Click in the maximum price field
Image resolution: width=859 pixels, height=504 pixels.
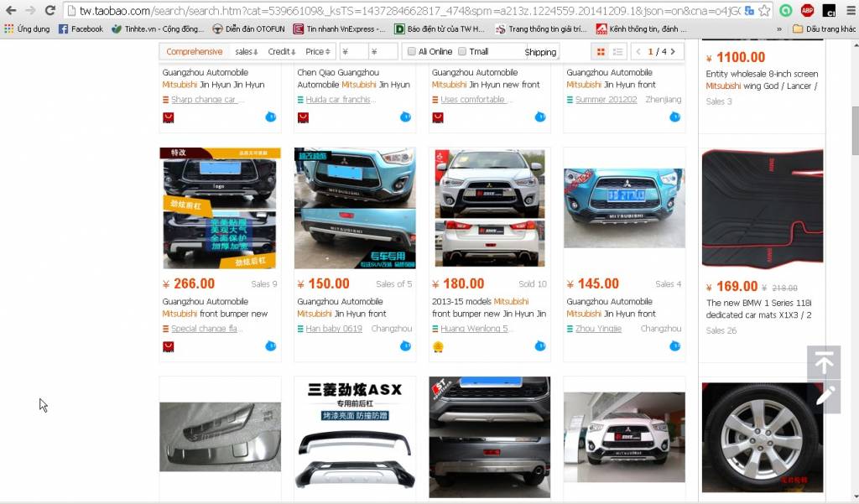click(x=383, y=51)
